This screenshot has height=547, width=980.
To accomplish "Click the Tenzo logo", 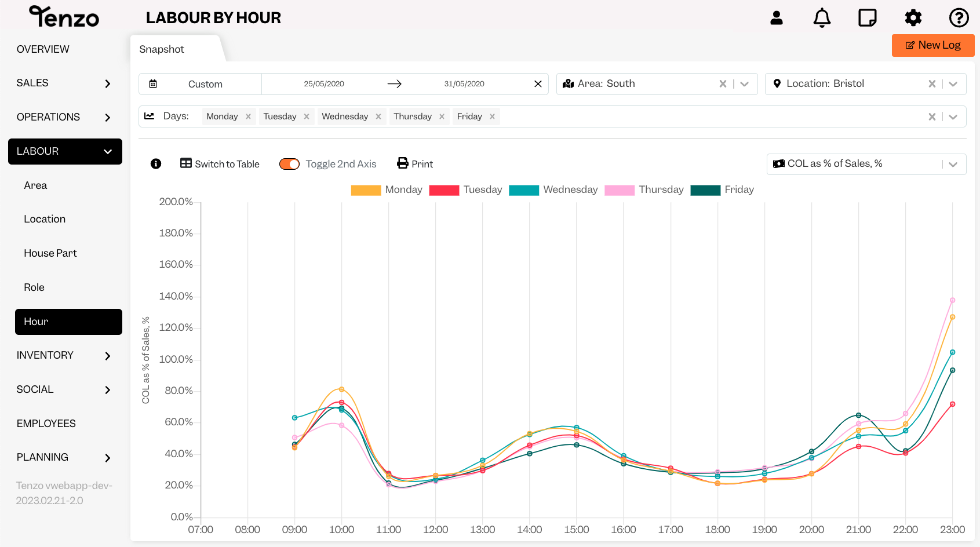I will tap(64, 17).
